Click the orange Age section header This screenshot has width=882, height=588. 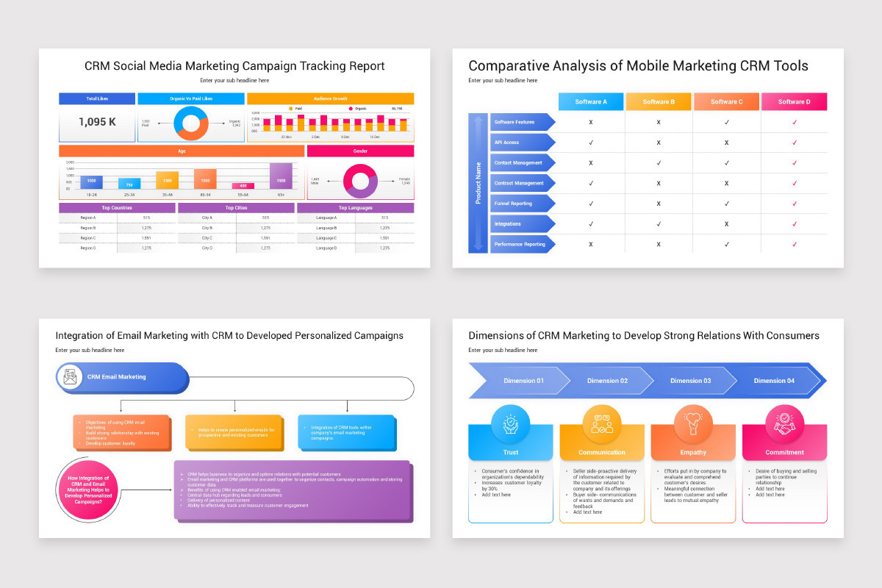[x=182, y=151]
